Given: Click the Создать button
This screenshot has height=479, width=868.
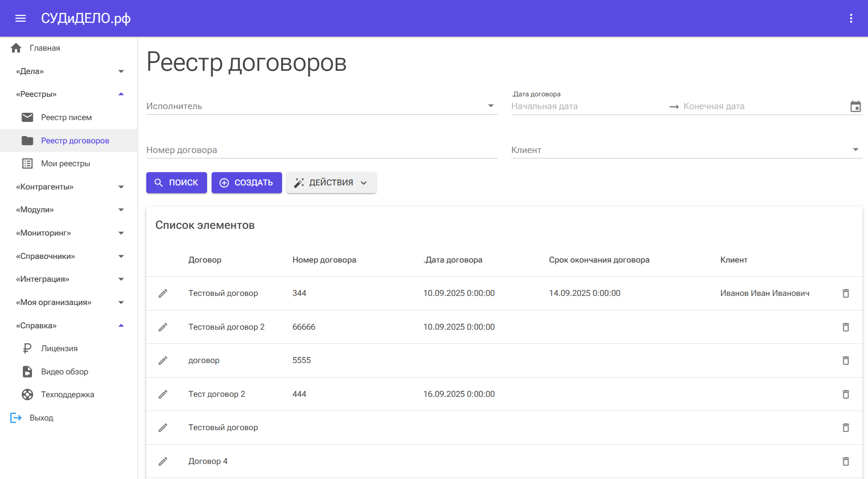Looking at the screenshot, I should pos(246,183).
